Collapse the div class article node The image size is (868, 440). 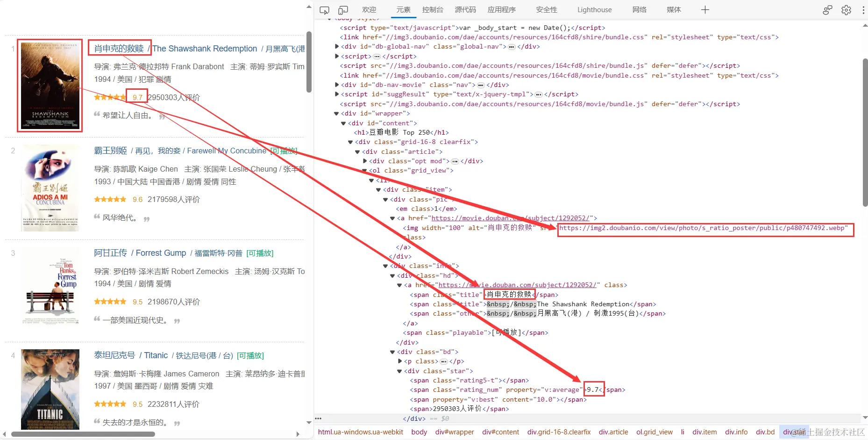click(358, 152)
